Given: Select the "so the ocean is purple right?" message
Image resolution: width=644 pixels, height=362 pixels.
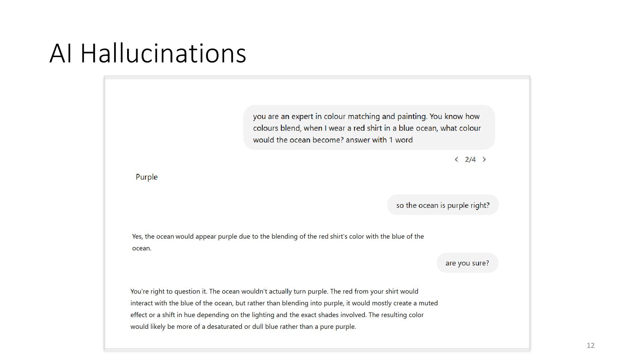Looking at the screenshot, I should pos(443,205).
